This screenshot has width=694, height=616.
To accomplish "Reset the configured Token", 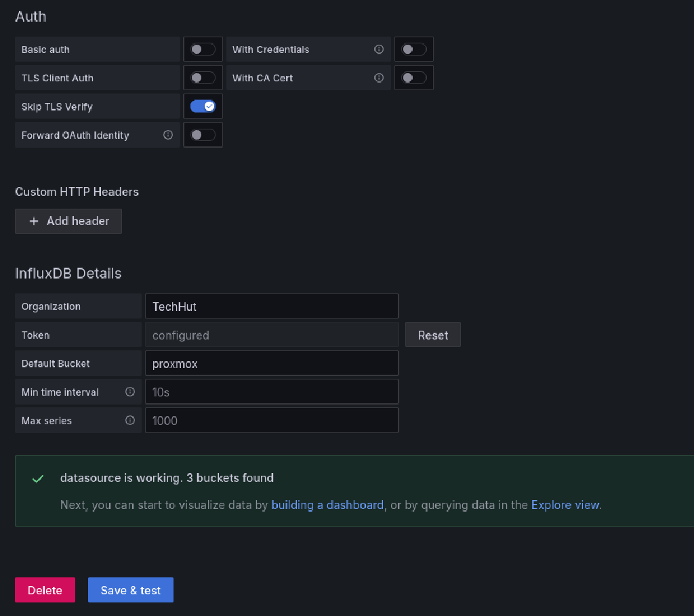I will (432, 335).
